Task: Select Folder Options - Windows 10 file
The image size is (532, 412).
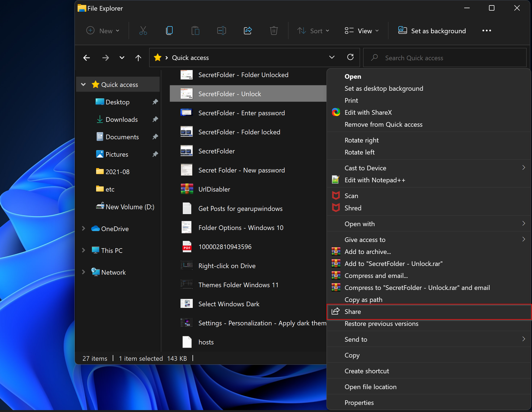Action: (x=248, y=228)
